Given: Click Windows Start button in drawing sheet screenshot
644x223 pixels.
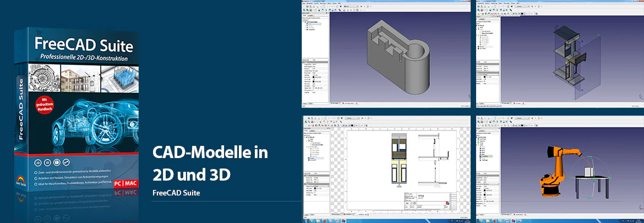Looking at the screenshot, I should pos(305,221).
